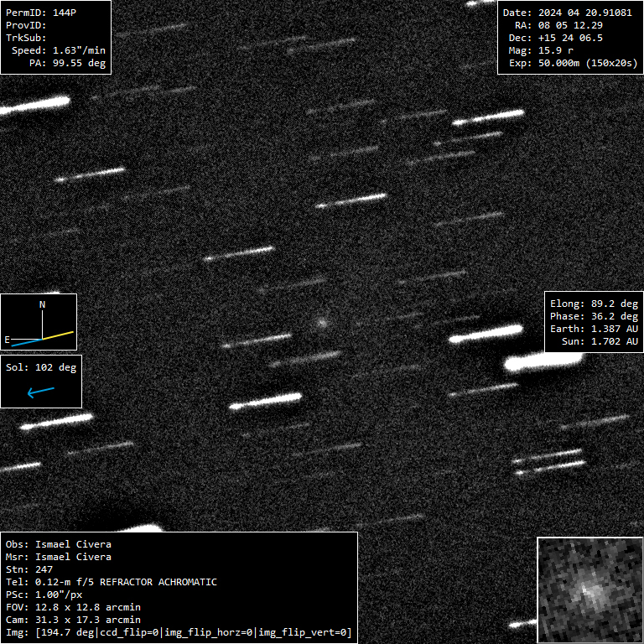
Task: Click the yellow motion vector line
Action: click(x=58, y=335)
